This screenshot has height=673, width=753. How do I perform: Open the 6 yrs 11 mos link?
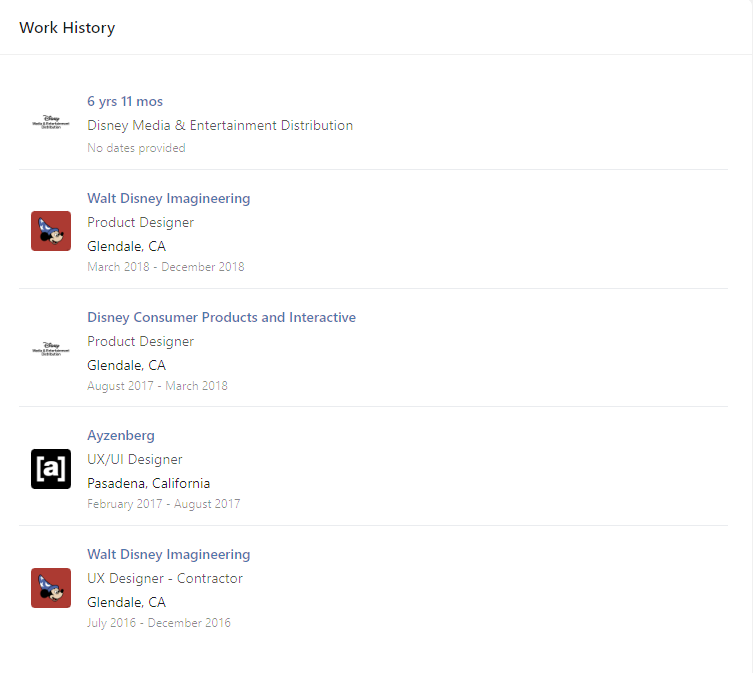click(125, 101)
